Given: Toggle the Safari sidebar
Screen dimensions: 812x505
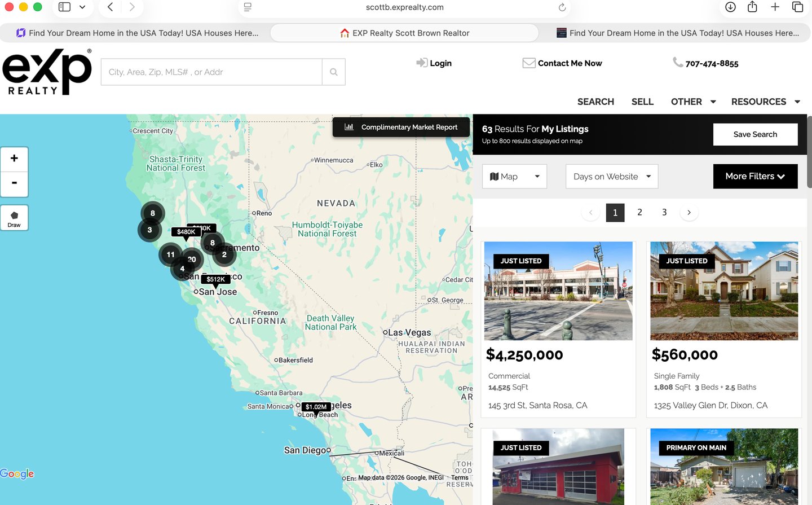Looking at the screenshot, I should click(64, 7).
